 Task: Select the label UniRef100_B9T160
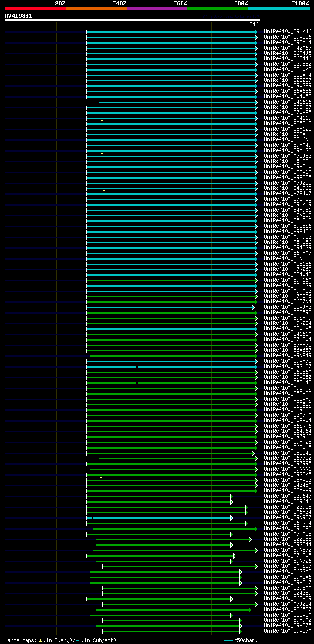tap(288, 280)
